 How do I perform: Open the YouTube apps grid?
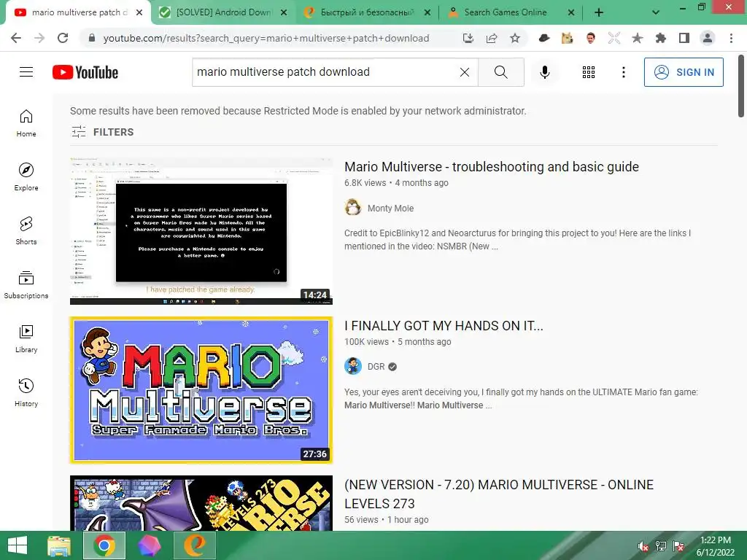tap(589, 72)
